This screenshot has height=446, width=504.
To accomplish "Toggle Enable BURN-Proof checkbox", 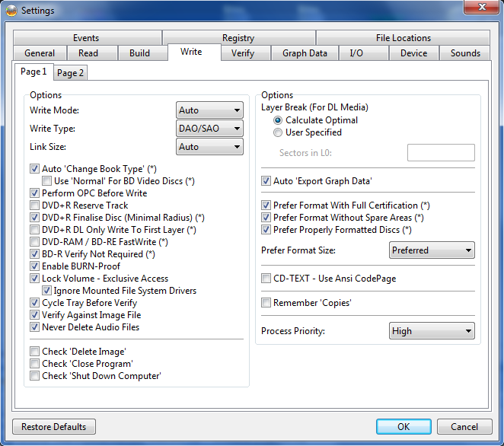I will tap(35, 266).
